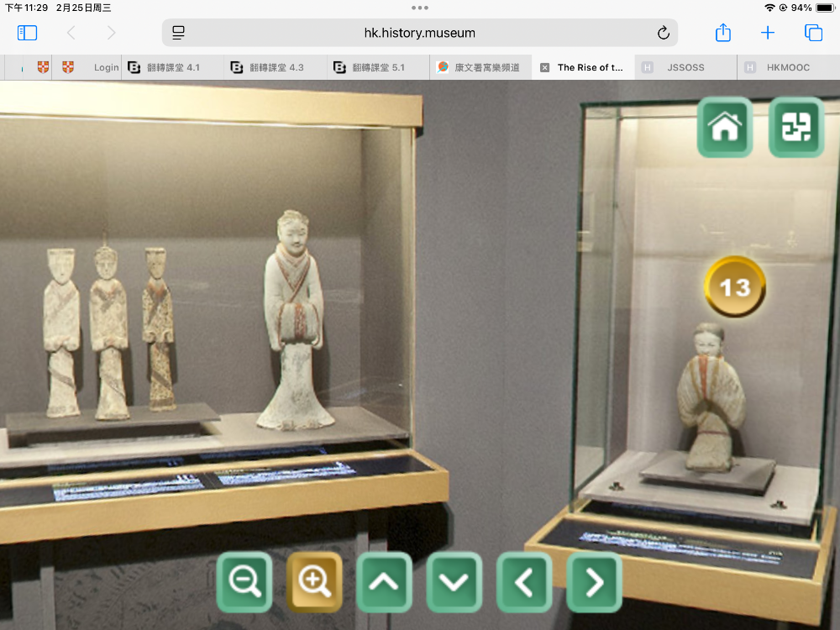
Task: Tilt the view upward with up arrow
Action: tap(384, 581)
